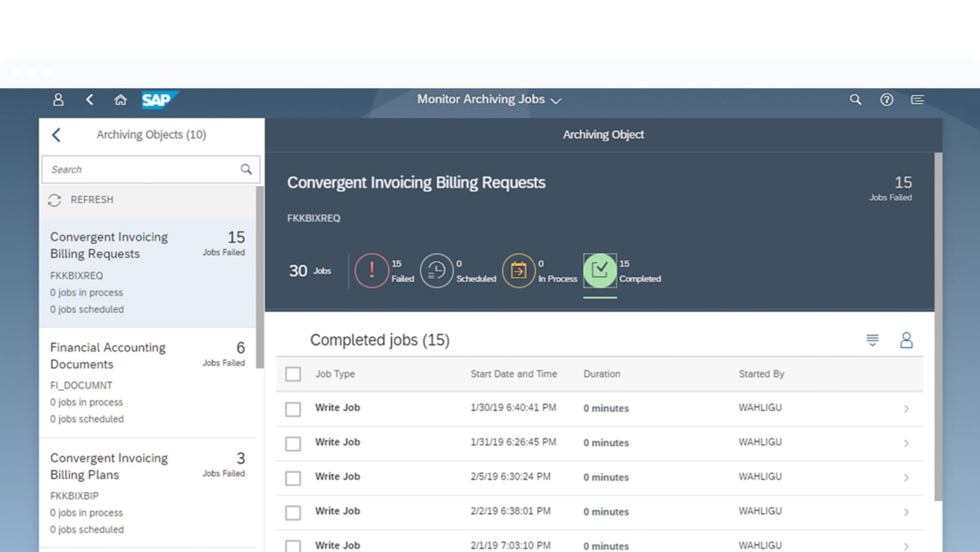Check the 2/5/19 6:30:24 PM Write Job row

tap(293, 478)
